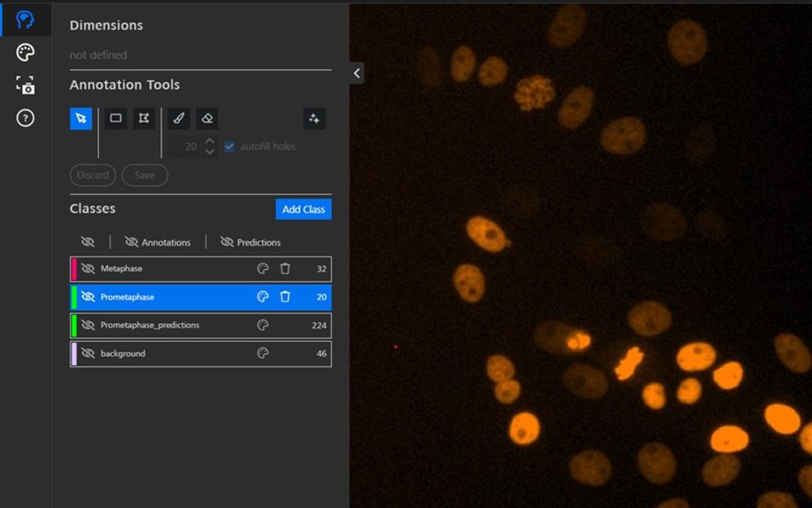Toggle Predictions visibility

(x=251, y=242)
